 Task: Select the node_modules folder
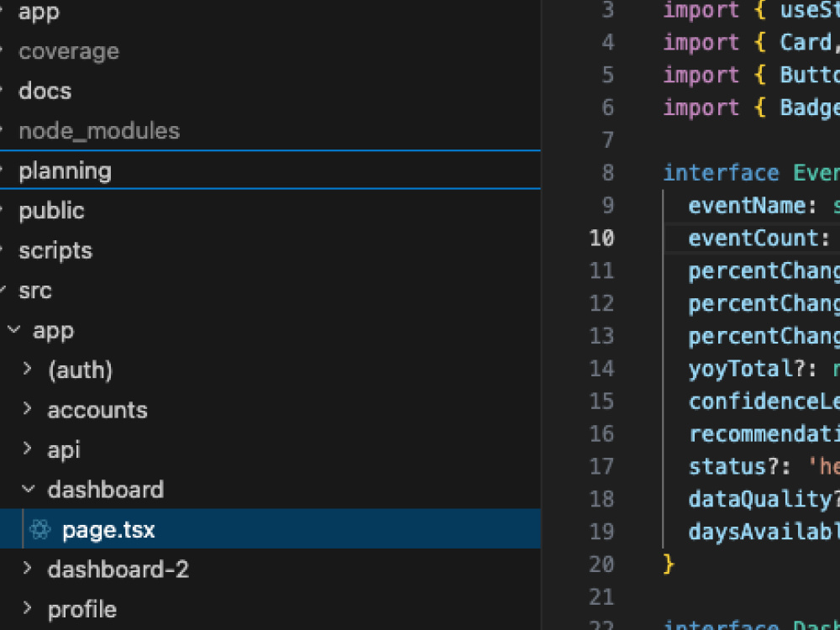[270, 131]
